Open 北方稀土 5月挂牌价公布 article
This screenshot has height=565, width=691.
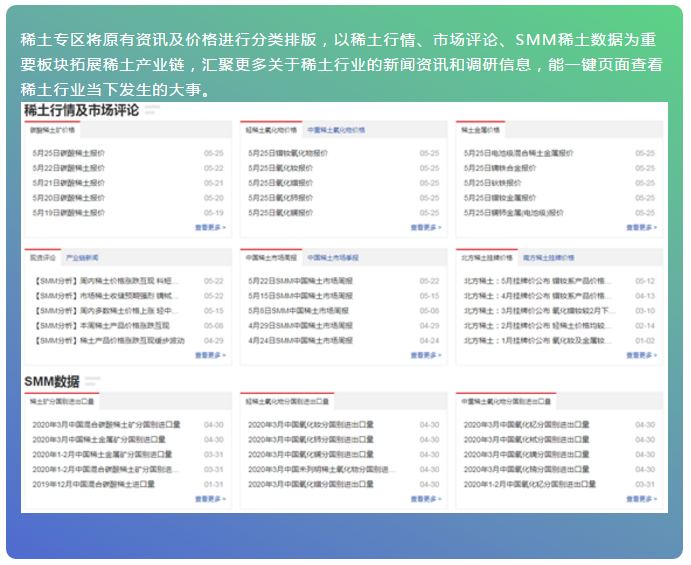[537, 281]
